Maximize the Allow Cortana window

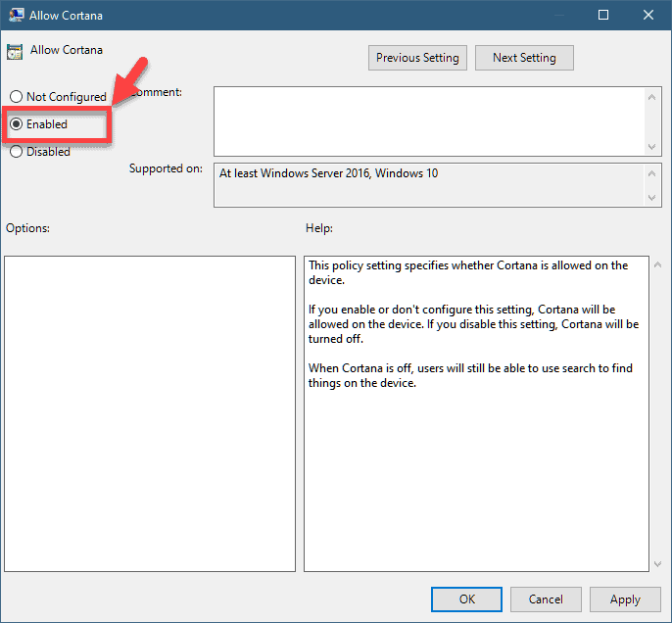pyautogui.click(x=603, y=15)
